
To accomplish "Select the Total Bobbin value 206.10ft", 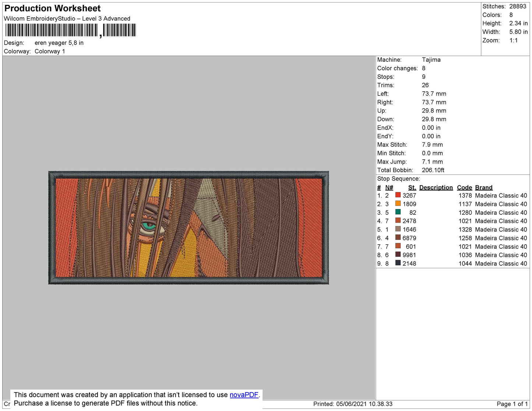I will point(433,170).
